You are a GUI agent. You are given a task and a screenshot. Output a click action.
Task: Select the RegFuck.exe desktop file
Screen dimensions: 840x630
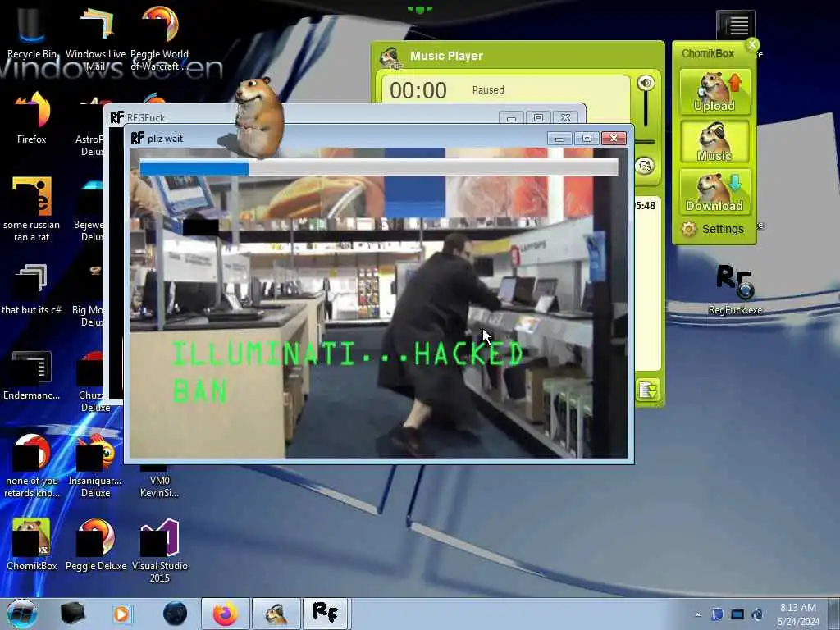coord(735,290)
